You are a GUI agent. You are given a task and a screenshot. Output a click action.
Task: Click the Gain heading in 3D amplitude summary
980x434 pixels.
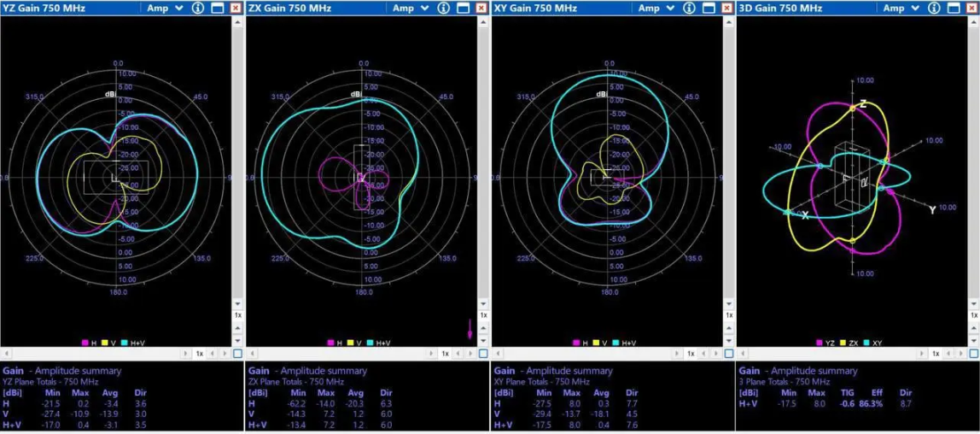tap(749, 371)
